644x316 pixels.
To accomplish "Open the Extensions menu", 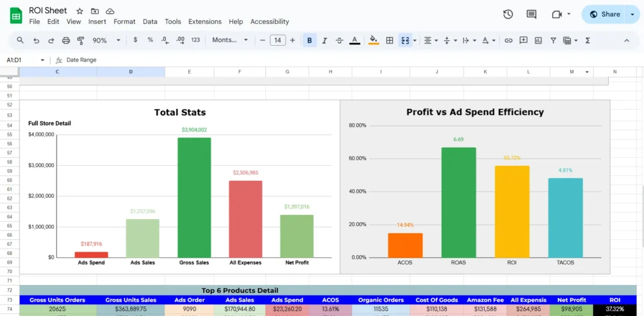I will 204,21.
